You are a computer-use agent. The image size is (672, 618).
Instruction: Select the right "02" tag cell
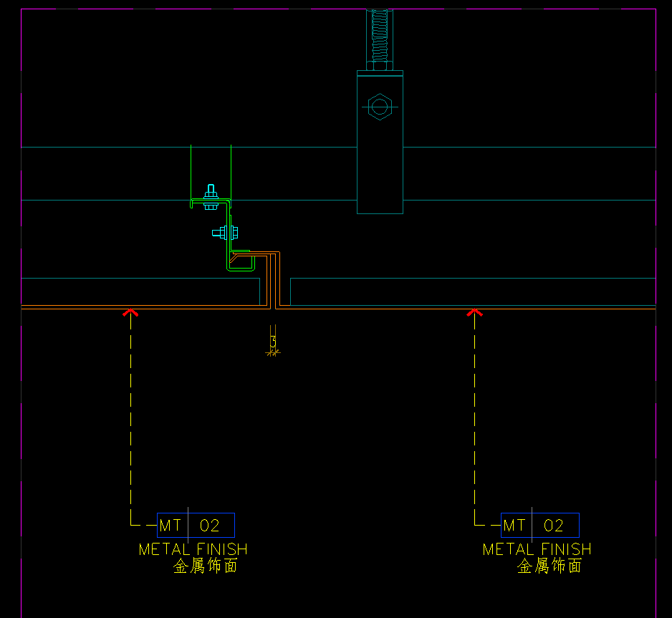(554, 526)
